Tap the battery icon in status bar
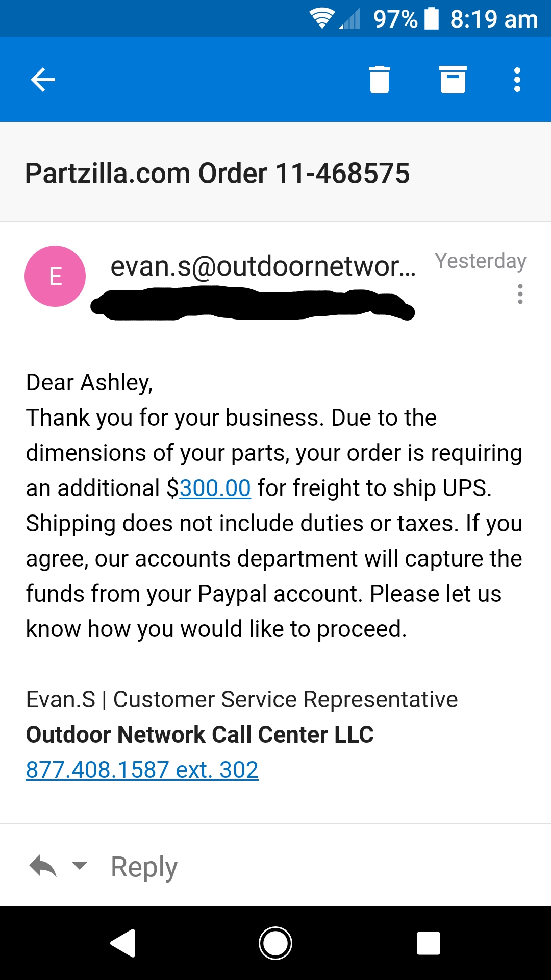Viewport: 551px width, 980px height. tap(432, 19)
